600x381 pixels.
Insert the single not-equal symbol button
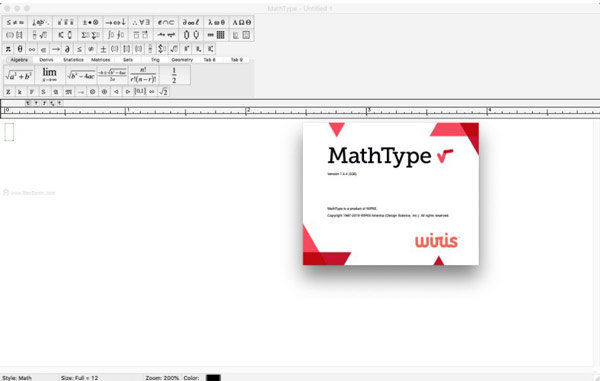91,49
